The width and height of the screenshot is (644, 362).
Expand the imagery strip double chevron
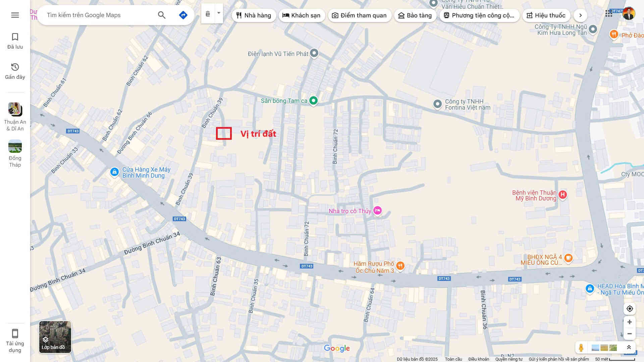click(629, 348)
